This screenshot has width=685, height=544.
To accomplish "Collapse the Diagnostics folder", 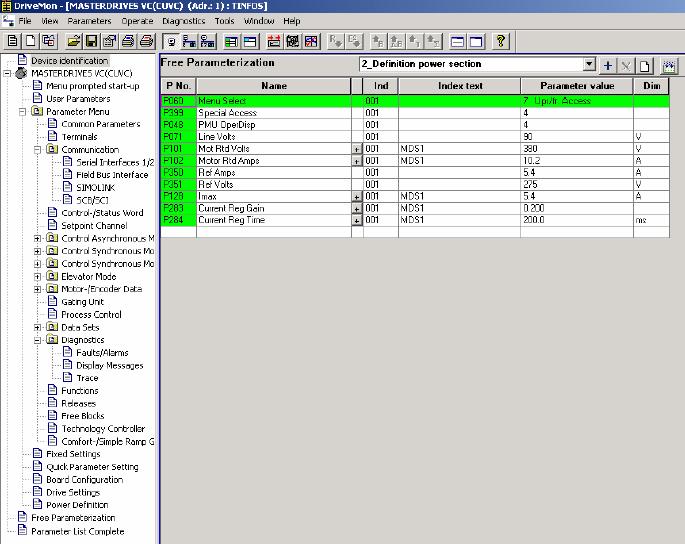I will (38, 340).
